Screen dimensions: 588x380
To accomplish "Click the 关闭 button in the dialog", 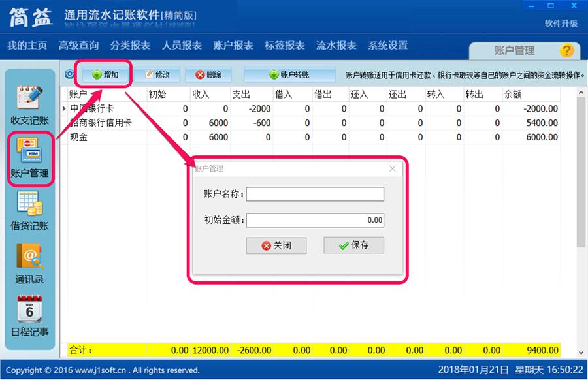I will point(276,245).
